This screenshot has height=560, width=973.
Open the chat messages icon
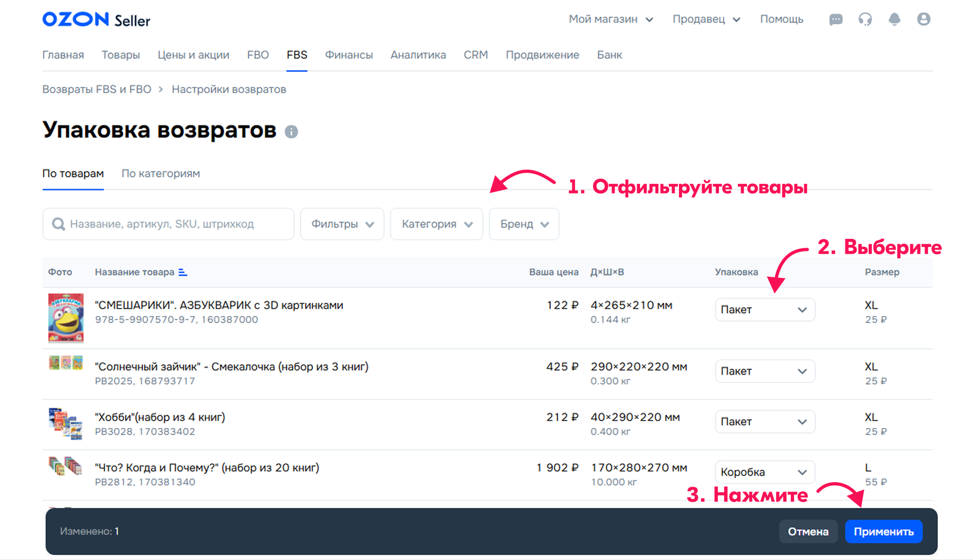[x=836, y=19]
